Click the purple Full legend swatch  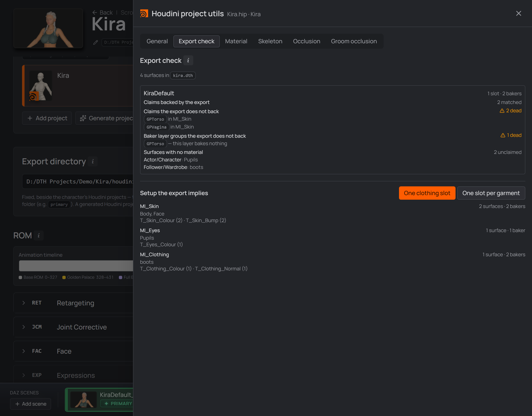point(120,277)
